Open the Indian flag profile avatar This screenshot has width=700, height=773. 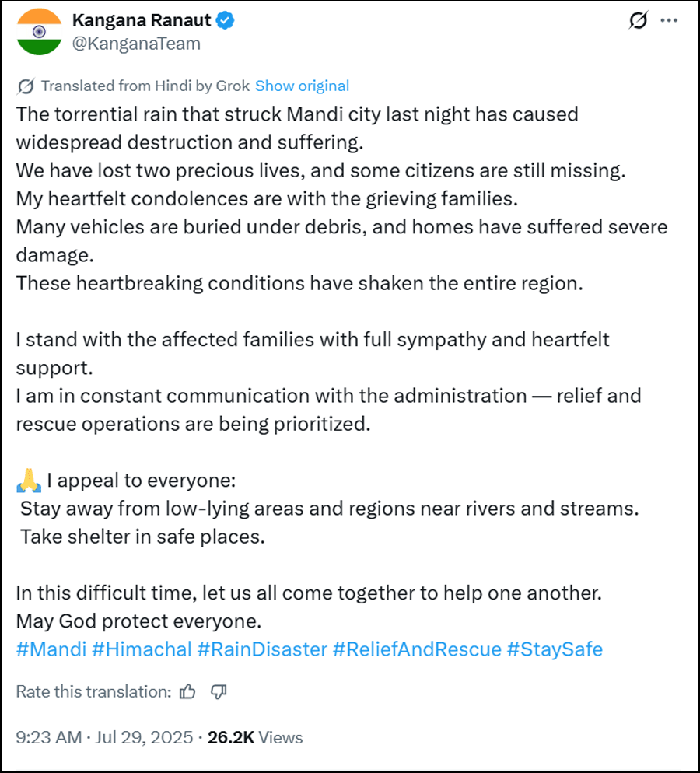(x=38, y=32)
